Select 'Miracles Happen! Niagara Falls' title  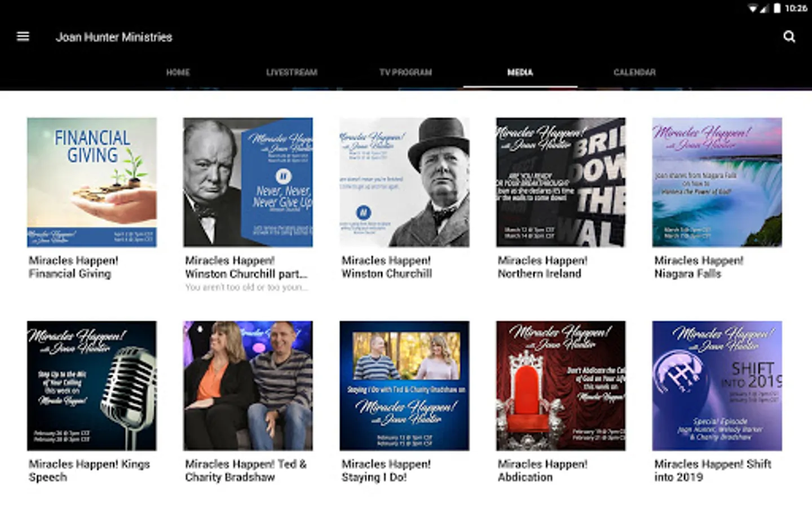click(x=699, y=267)
